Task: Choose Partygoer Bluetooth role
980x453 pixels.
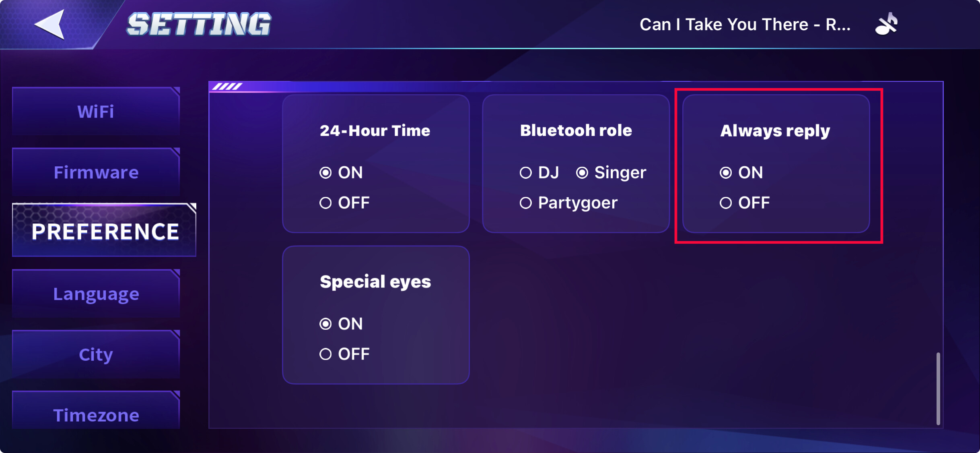Action: tap(525, 203)
